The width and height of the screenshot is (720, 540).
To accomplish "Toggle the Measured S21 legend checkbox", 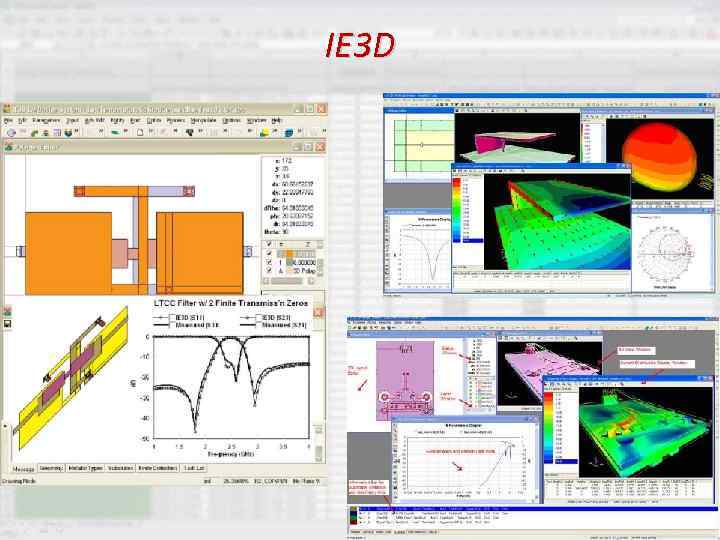I will point(258,325).
